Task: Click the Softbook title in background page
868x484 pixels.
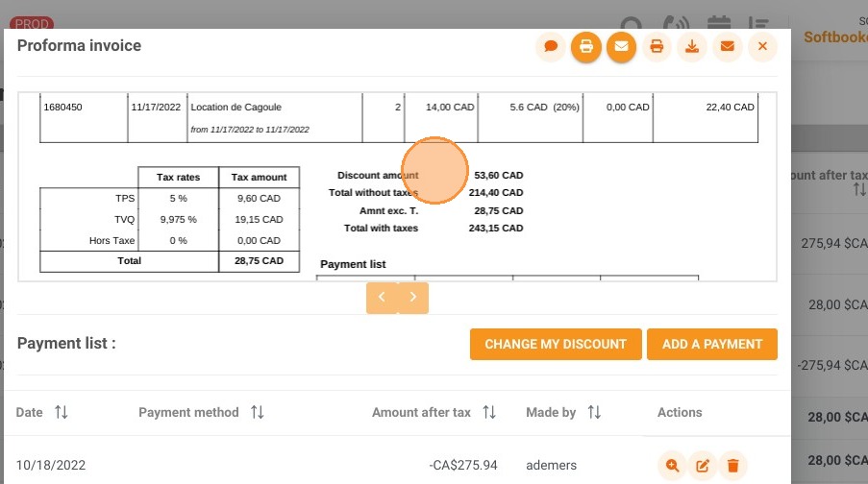Action: (835, 37)
